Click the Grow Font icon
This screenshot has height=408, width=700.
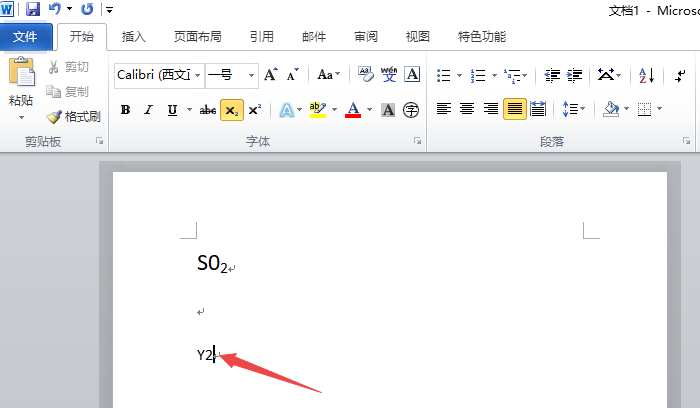pyautogui.click(x=271, y=75)
